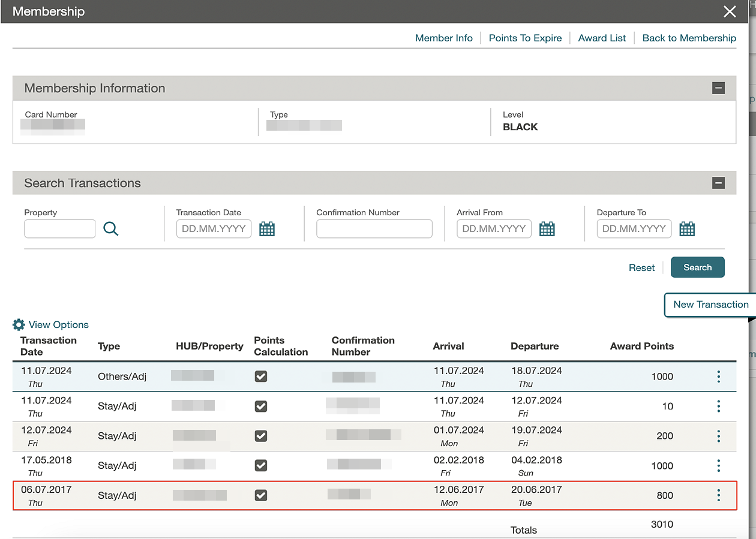Click the Property search magnifier icon
Image resolution: width=756 pixels, height=539 pixels.
111,228
